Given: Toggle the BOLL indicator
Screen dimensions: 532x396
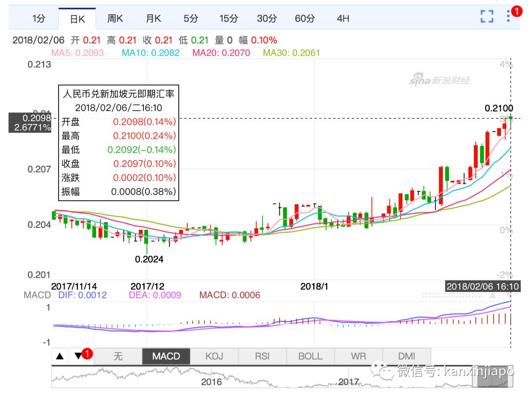Looking at the screenshot, I should (310, 356).
